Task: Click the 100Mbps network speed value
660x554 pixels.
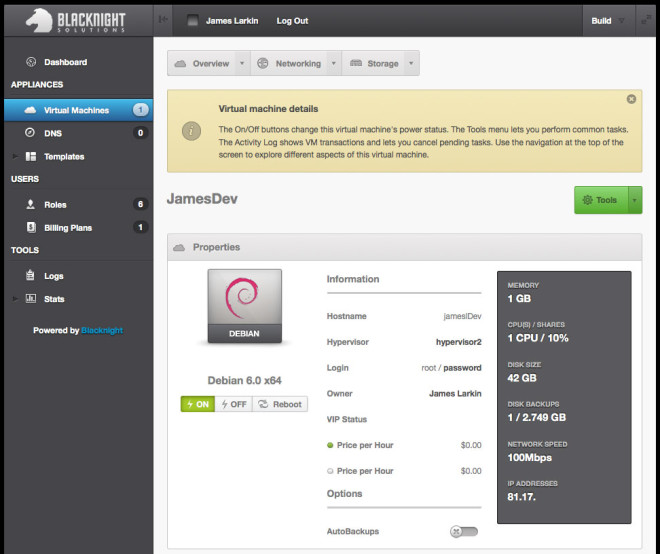Action: (x=530, y=457)
